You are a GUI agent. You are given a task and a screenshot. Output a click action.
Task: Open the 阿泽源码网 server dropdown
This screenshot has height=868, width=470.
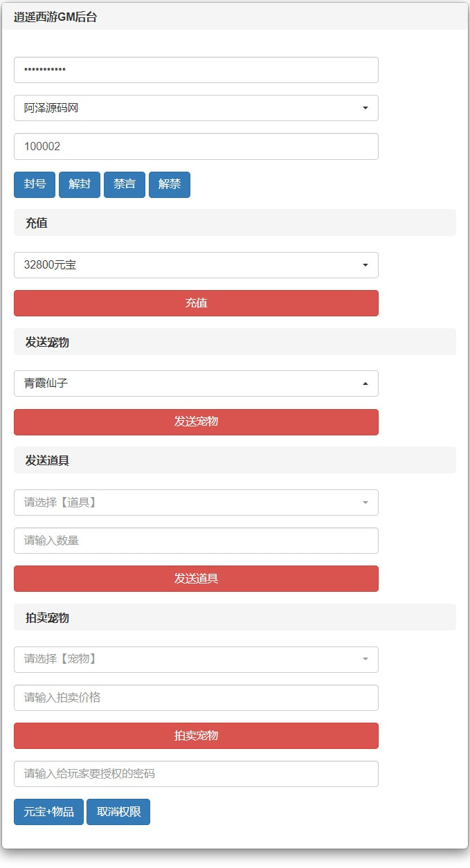(x=196, y=108)
